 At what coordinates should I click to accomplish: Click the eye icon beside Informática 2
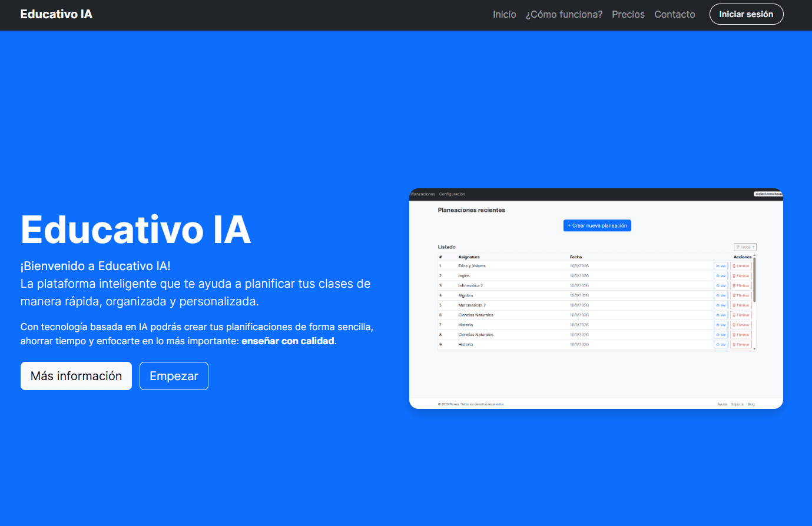point(717,285)
